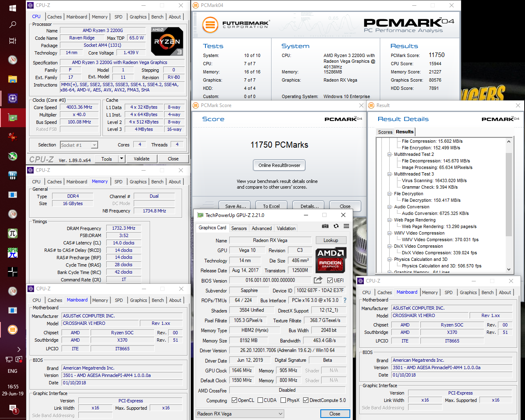
Task: Open the GPU-Z hamburger menu
Action: [x=346, y=226]
